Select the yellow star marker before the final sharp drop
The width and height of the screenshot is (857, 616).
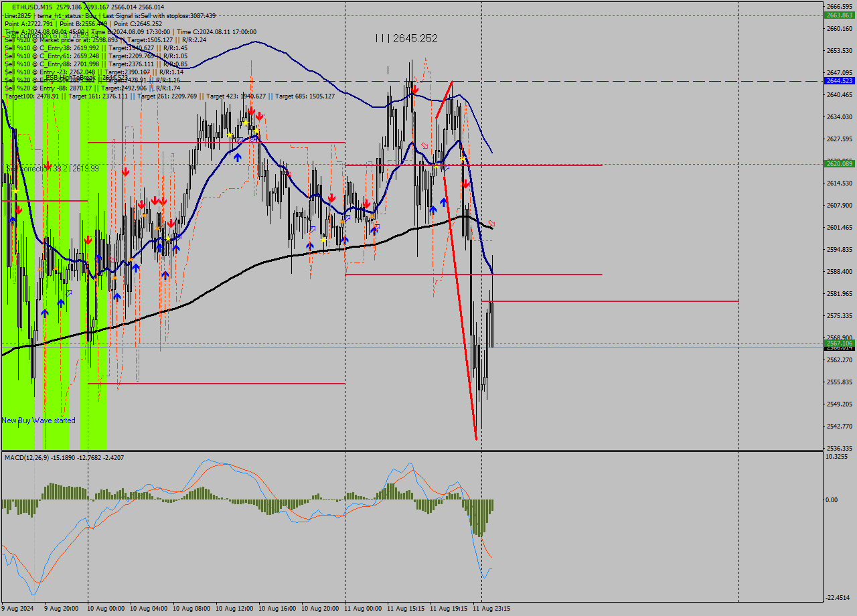463,159
